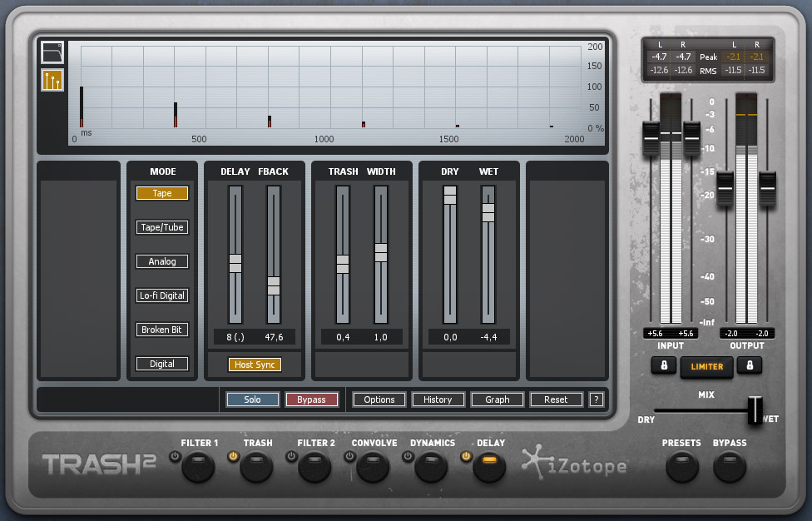This screenshot has width=812, height=521.
Task: Select the Lo-fi Digital mode
Action: [x=161, y=295]
